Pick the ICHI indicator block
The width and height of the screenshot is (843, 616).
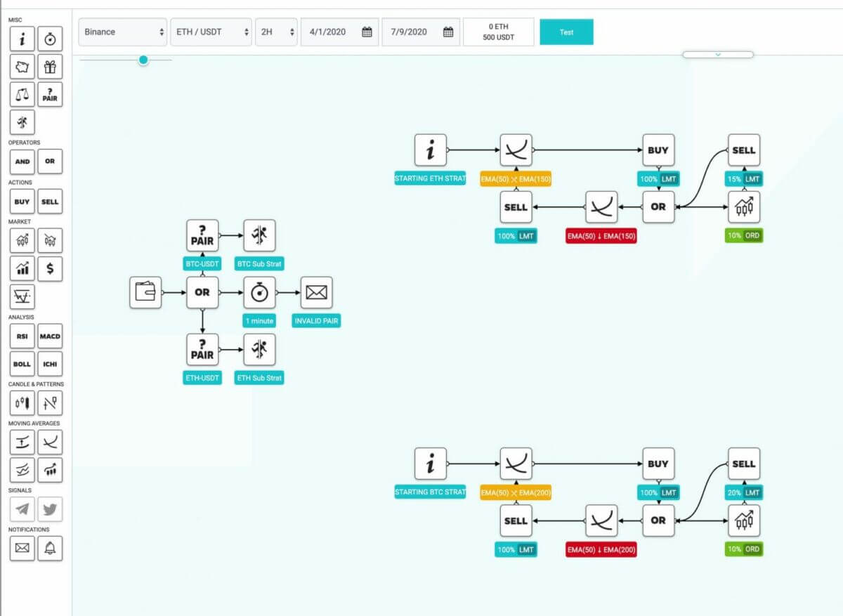(x=50, y=364)
